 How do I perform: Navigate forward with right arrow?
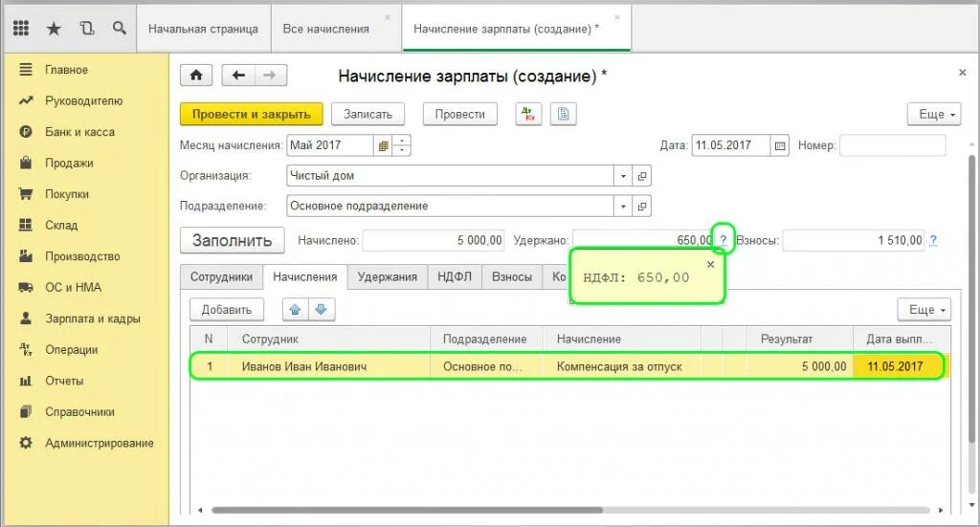click(270, 76)
